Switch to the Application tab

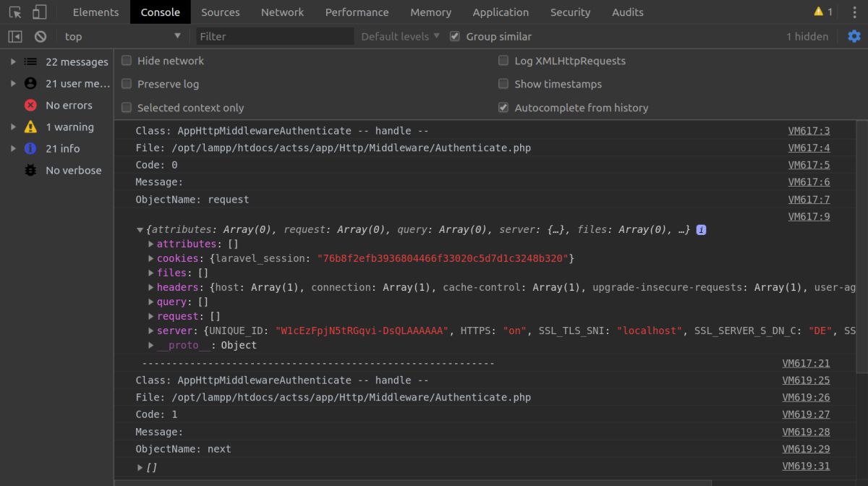tap(501, 12)
